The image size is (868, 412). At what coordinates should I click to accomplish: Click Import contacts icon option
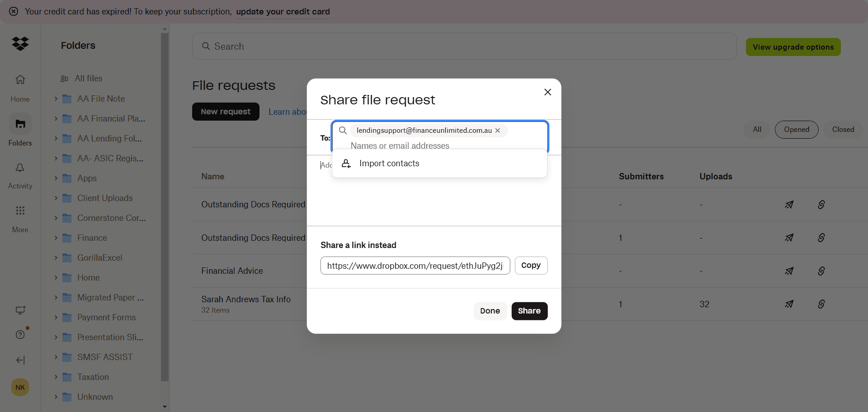(346, 164)
